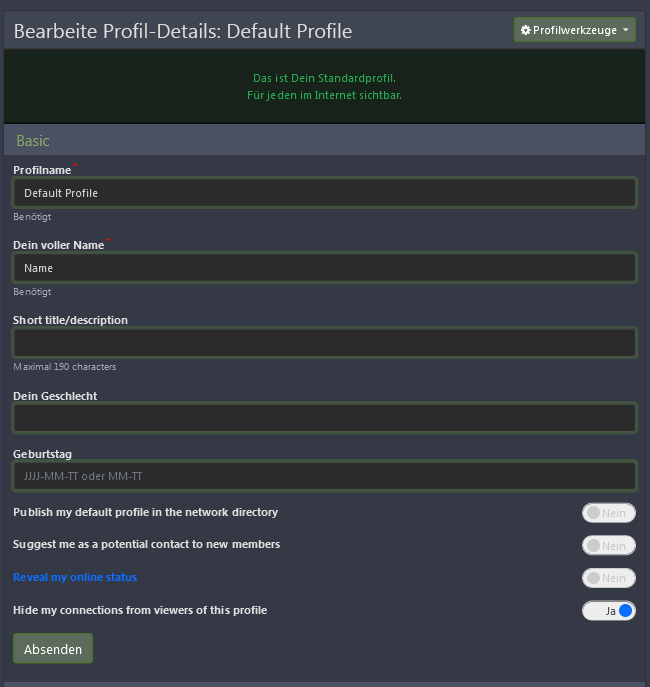Toggle the suggest me to new members switch

tap(608, 546)
